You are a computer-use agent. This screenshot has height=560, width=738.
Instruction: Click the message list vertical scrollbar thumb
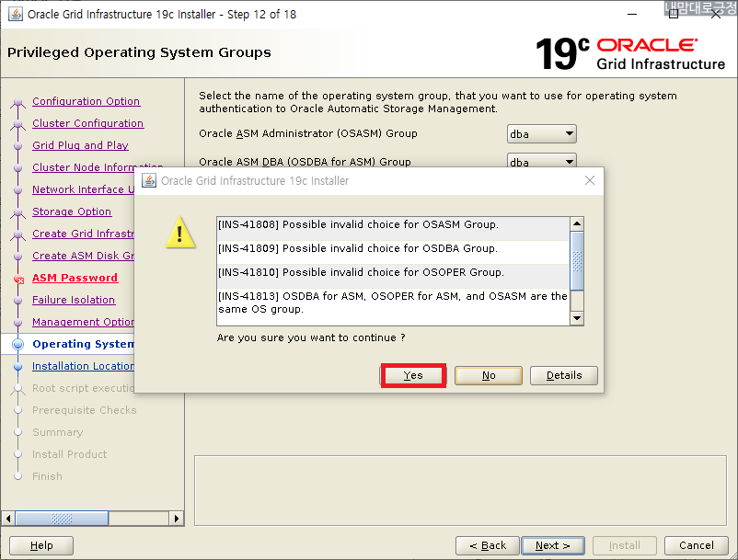577,260
